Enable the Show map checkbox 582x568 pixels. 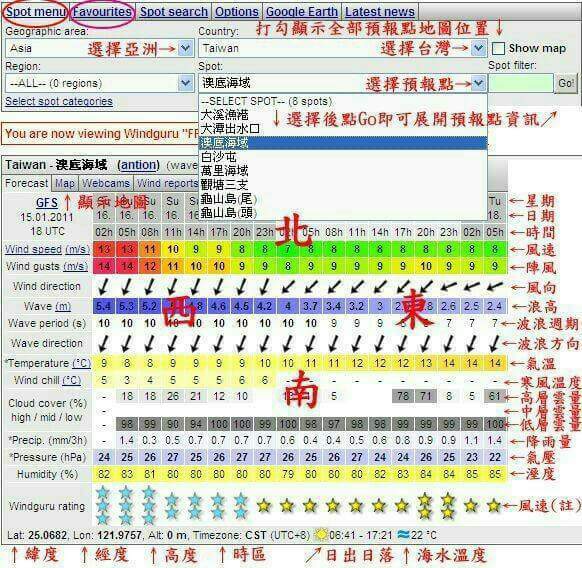pos(498,48)
